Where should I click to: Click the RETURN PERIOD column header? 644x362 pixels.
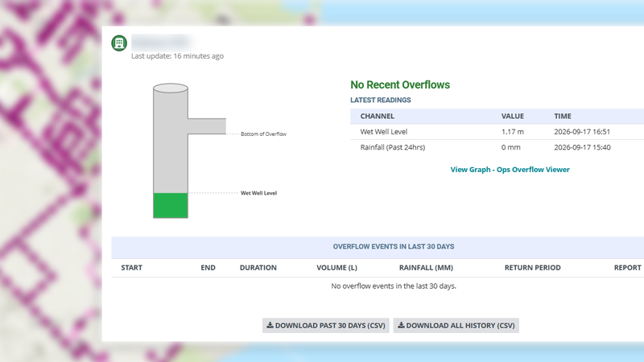click(x=532, y=268)
